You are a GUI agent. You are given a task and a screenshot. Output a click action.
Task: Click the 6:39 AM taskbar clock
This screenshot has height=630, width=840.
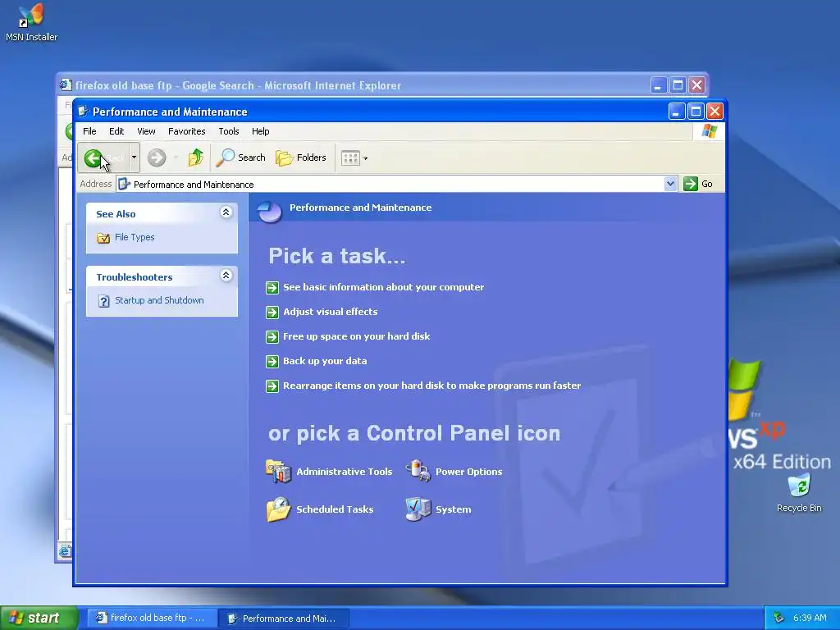[810, 619]
